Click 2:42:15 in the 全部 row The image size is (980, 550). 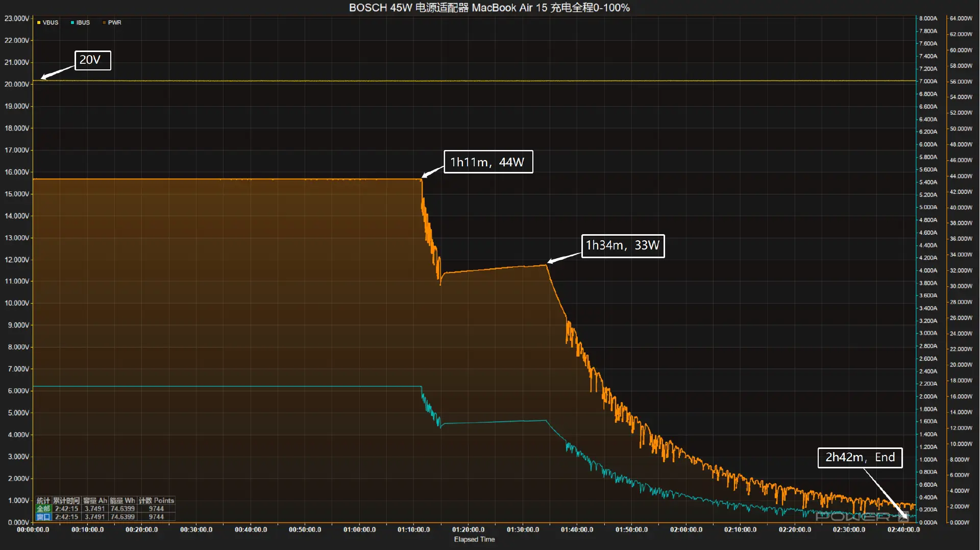pyautogui.click(x=66, y=509)
